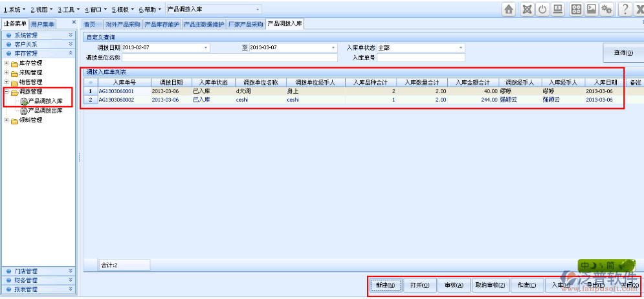Click the blue globe icon beside 客户关系

[8, 45]
